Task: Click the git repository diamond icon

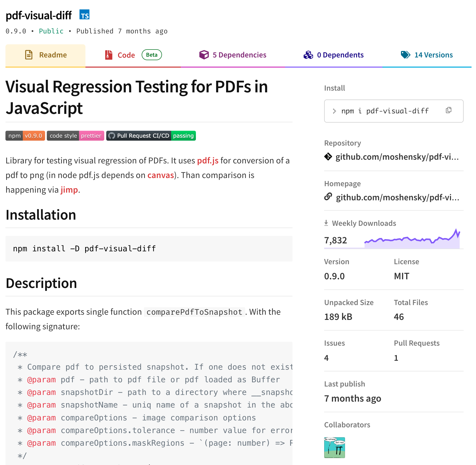Action: pyautogui.click(x=328, y=156)
